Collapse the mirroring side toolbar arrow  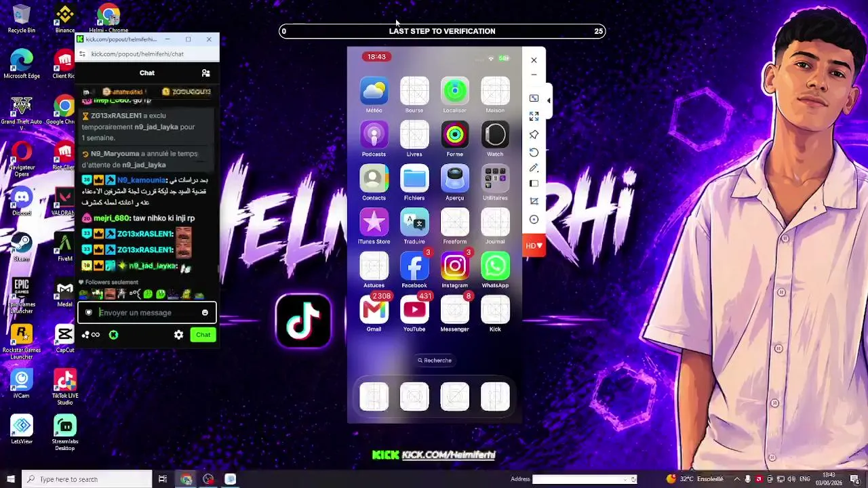(x=549, y=100)
